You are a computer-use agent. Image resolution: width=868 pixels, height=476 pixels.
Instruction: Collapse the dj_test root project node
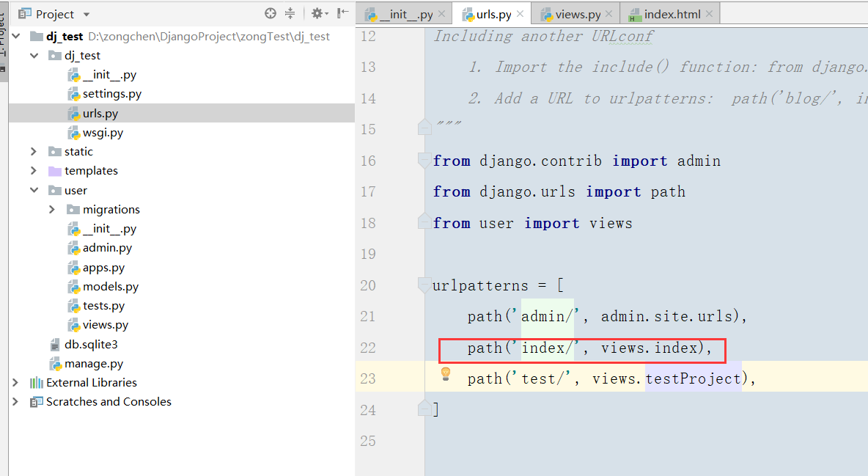click(x=16, y=37)
